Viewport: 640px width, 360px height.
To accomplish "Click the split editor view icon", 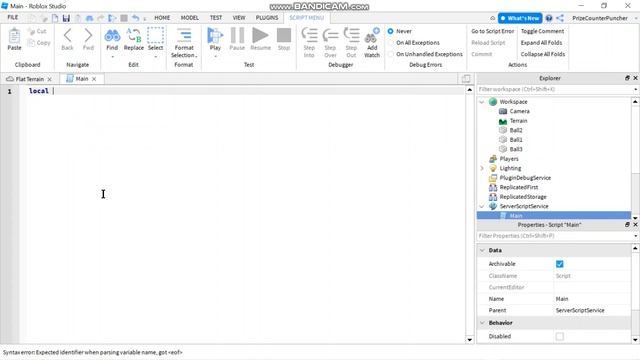I will pyautogui.click(x=466, y=79).
